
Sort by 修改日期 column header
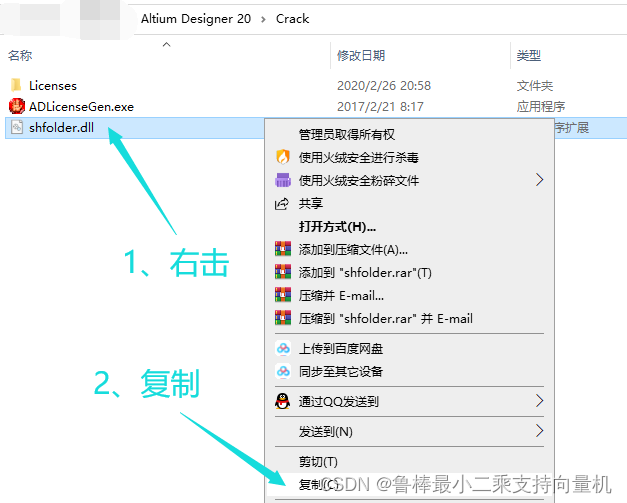point(361,55)
